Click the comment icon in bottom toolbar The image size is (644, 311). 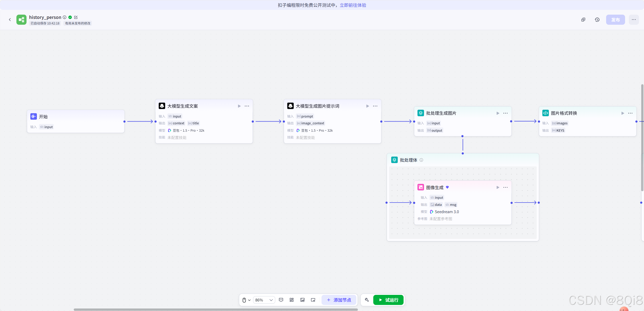pyautogui.click(x=281, y=300)
